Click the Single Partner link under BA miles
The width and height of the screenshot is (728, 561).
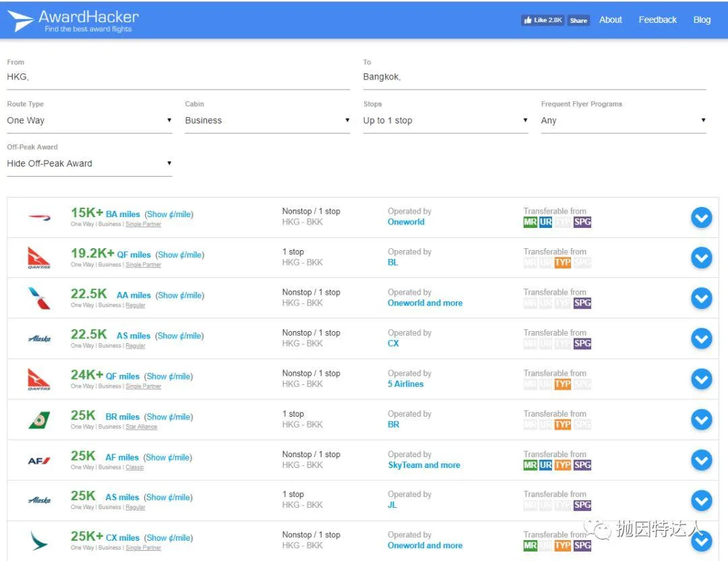(143, 225)
